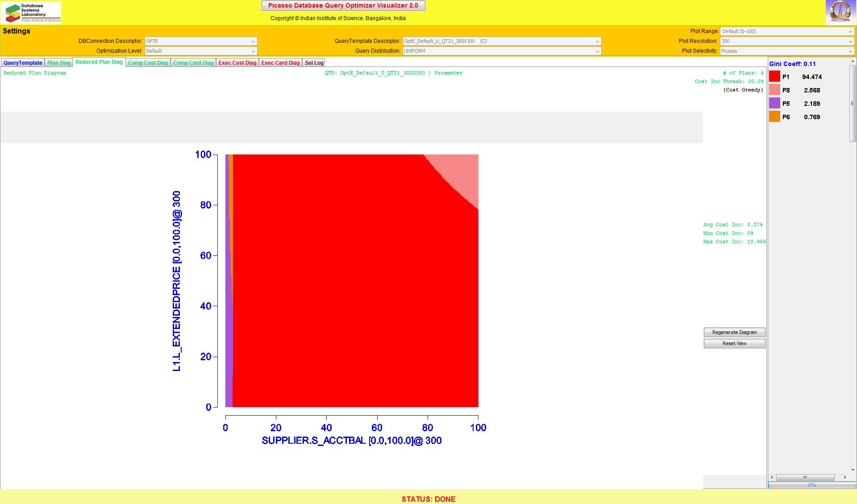857x504 pixels.
Task: Open the Exec Card Diag tab
Action: click(280, 63)
